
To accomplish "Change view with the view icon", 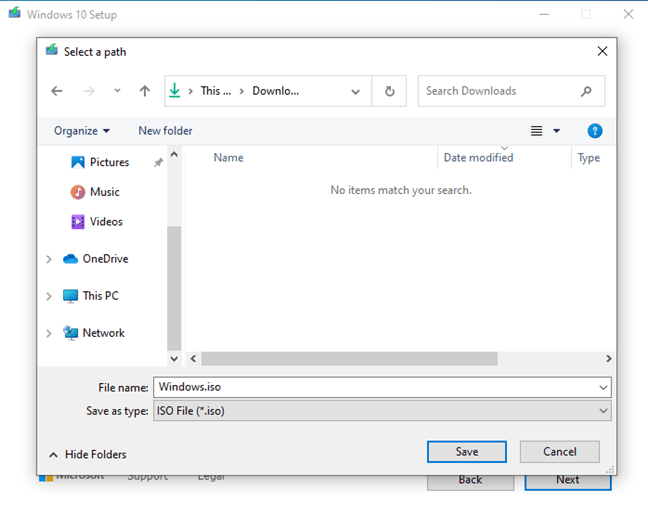I will [x=536, y=131].
